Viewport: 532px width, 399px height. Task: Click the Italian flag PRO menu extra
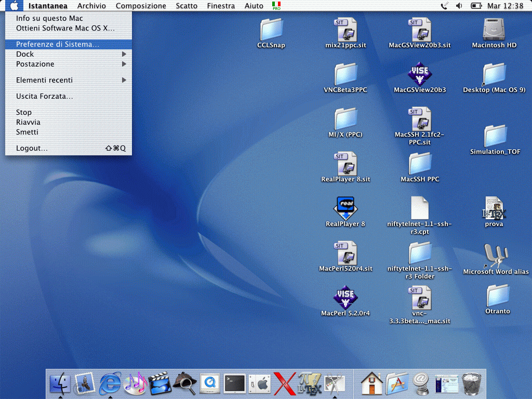click(276, 6)
